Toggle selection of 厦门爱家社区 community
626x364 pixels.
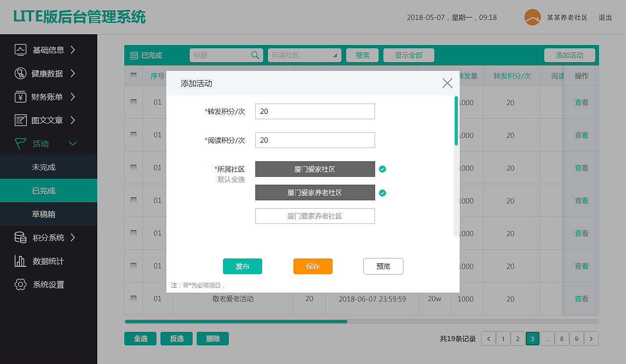pyautogui.click(x=382, y=169)
